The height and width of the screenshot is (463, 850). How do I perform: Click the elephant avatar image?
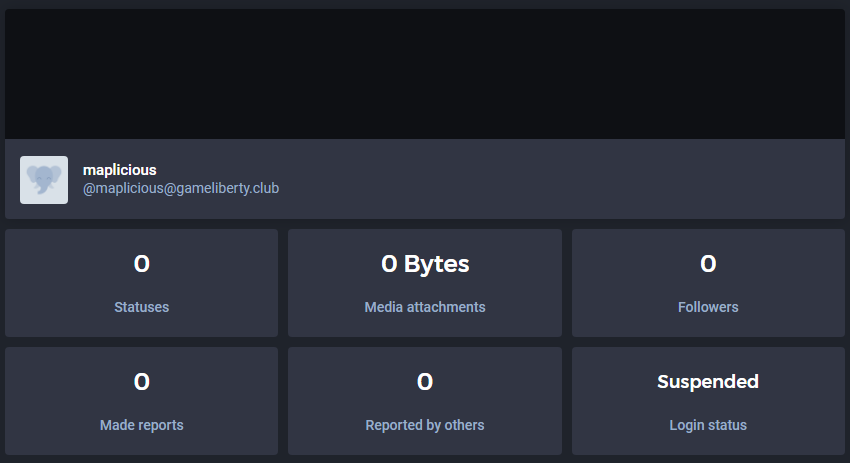tap(44, 180)
